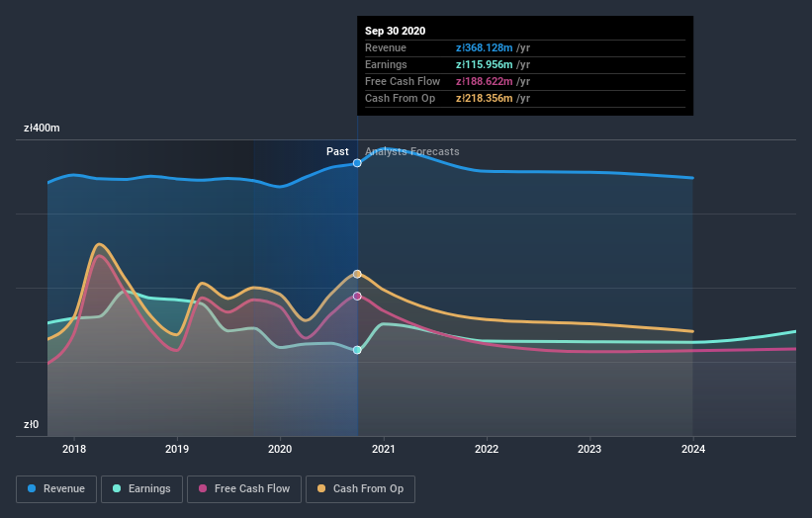Screen dimensions: 812x518
Task: Click the 2023 x-axis label
Action: [589, 449]
